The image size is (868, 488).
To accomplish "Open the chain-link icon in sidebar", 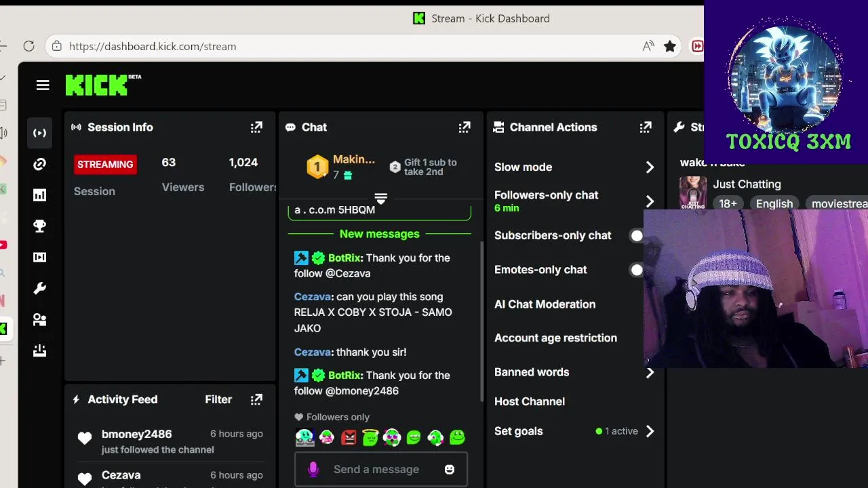I will click(x=40, y=164).
